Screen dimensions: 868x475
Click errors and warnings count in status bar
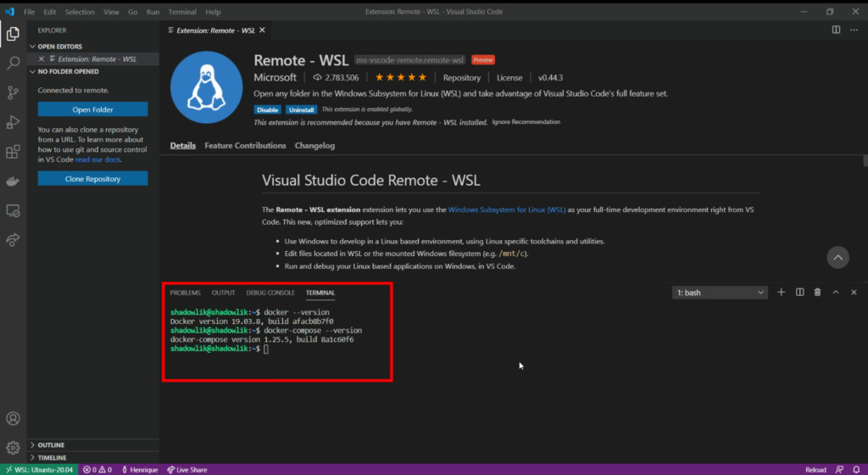pyautogui.click(x=97, y=469)
